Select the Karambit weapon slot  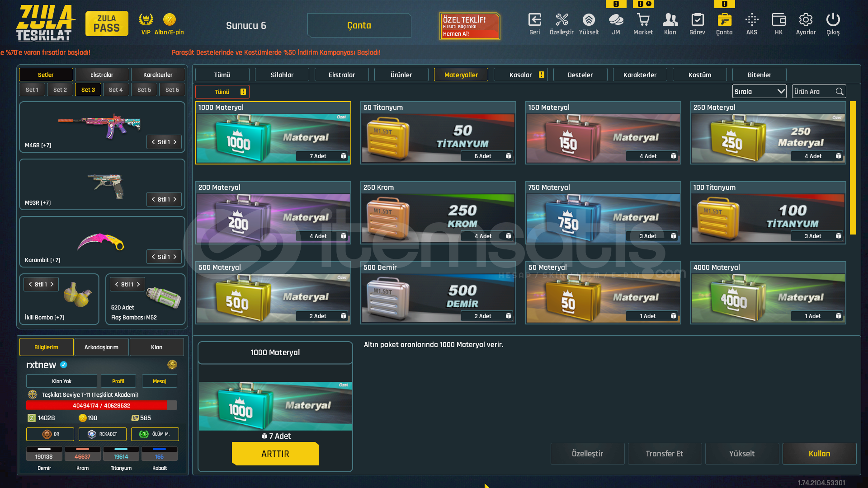102,242
